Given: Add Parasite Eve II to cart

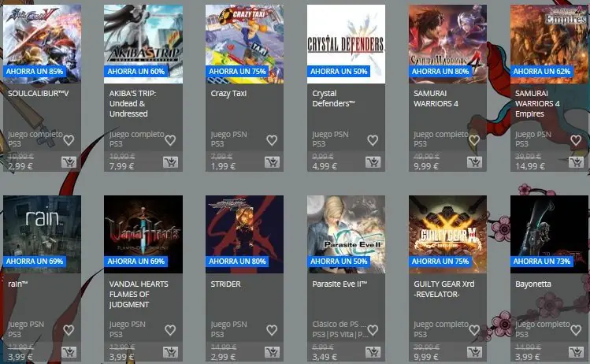Looking at the screenshot, I should [x=373, y=352].
